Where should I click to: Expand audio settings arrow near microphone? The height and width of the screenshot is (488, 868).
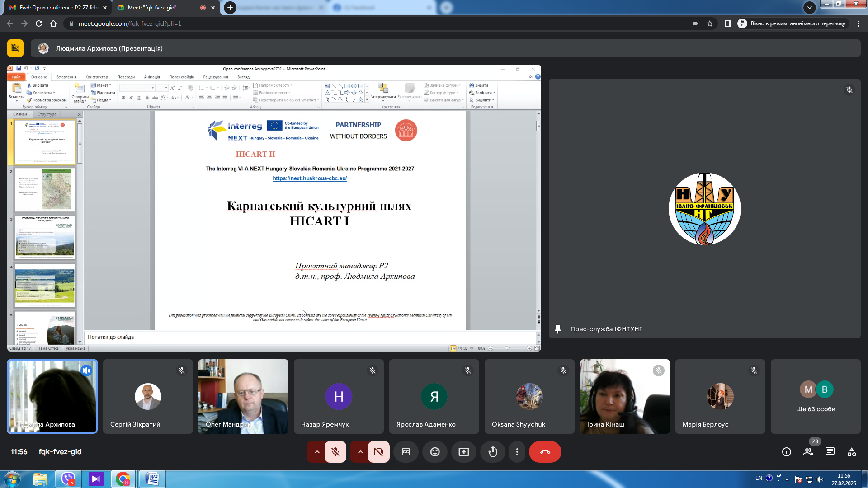pyautogui.click(x=317, y=452)
